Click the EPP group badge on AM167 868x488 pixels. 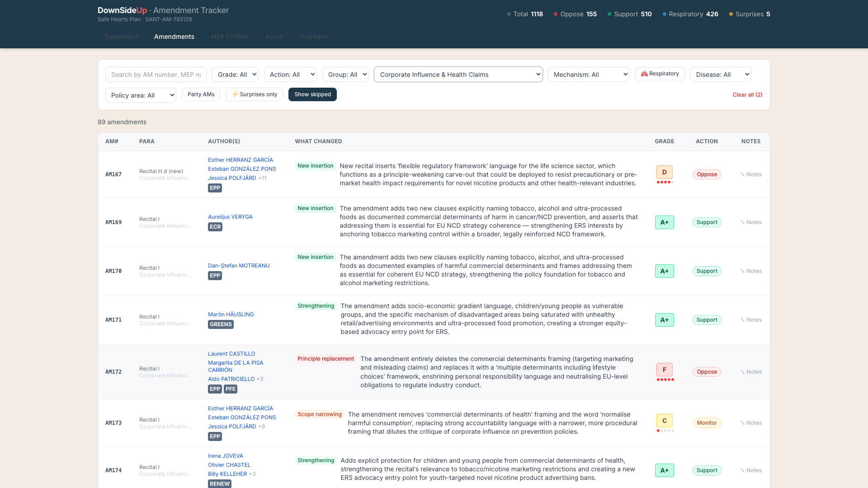215,188
